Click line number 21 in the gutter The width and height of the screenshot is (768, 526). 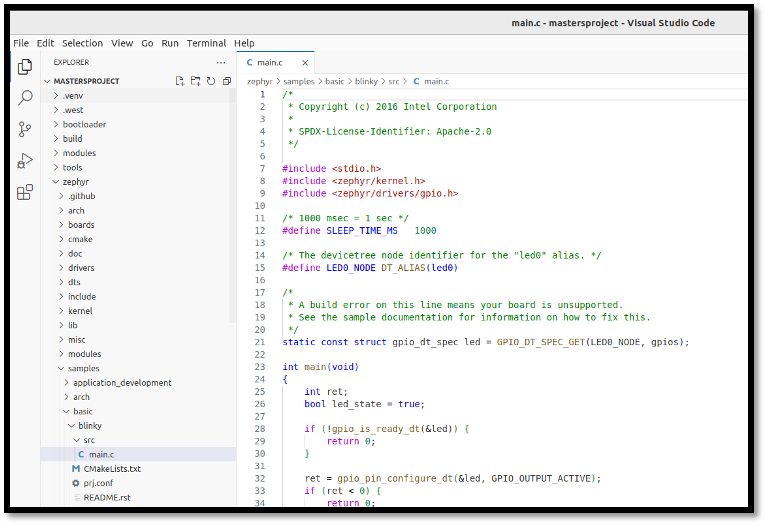pyautogui.click(x=260, y=342)
